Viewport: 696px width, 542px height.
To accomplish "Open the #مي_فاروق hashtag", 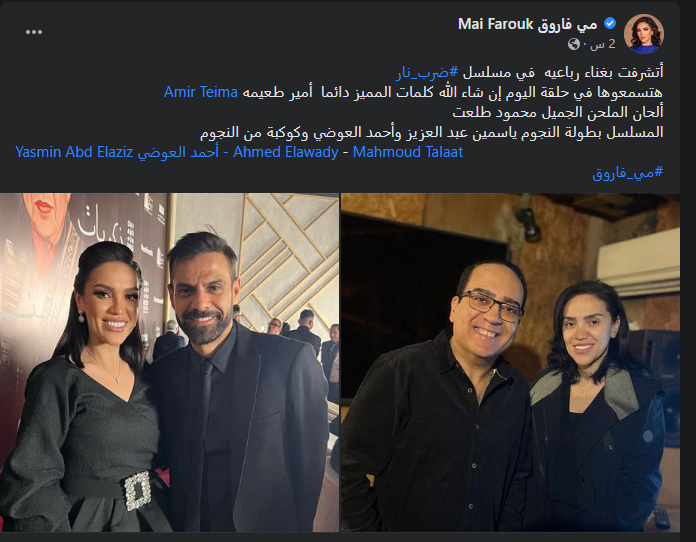I will [x=628, y=172].
